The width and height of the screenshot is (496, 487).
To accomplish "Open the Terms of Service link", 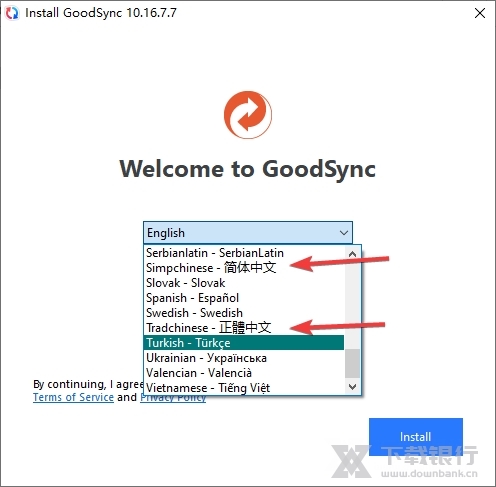I will click(73, 397).
